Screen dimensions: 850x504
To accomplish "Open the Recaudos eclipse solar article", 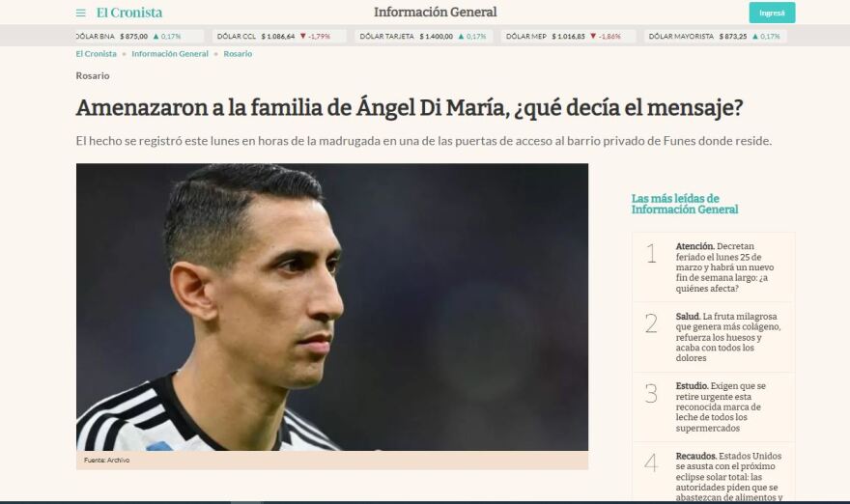I will (728, 476).
